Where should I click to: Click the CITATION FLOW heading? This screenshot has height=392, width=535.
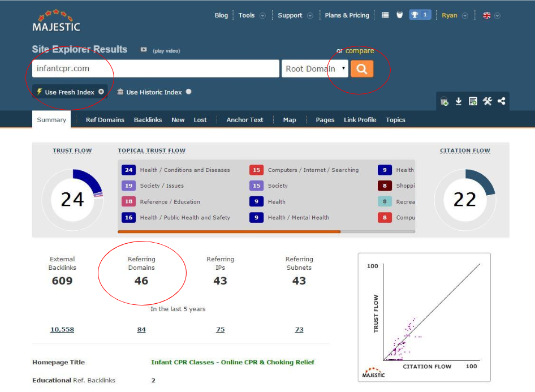[x=465, y=150]
